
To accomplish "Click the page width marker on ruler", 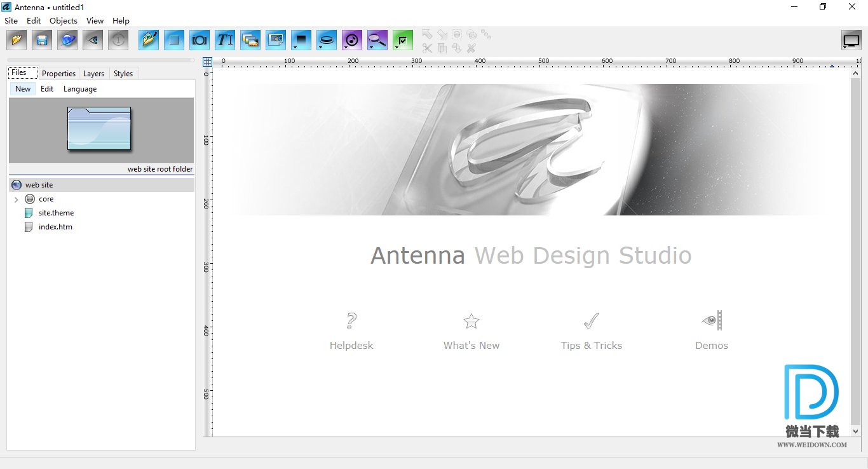I will [x=832, y=65].
